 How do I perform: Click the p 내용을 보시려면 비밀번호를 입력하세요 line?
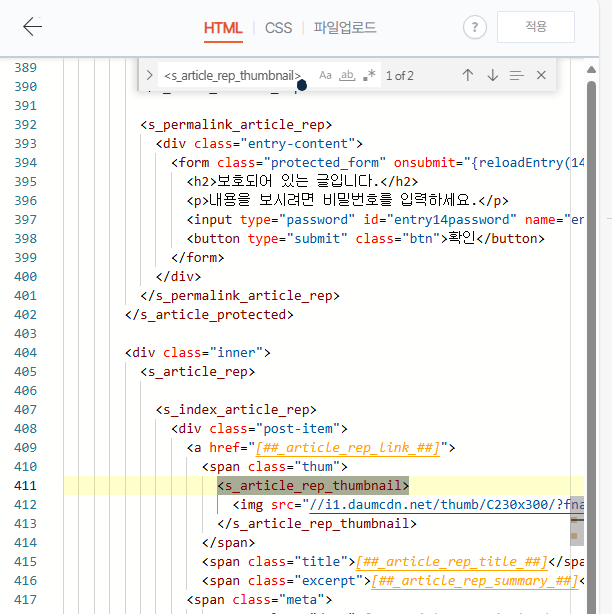click(347, 200)
